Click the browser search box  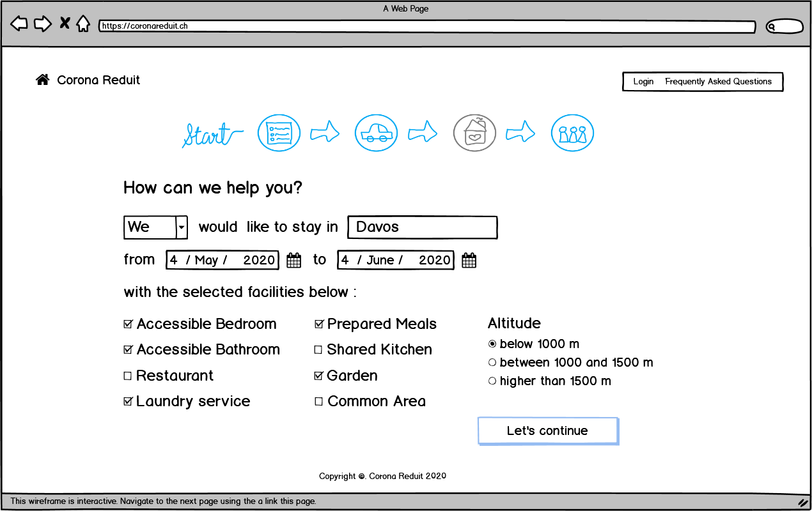pos(785,27)
